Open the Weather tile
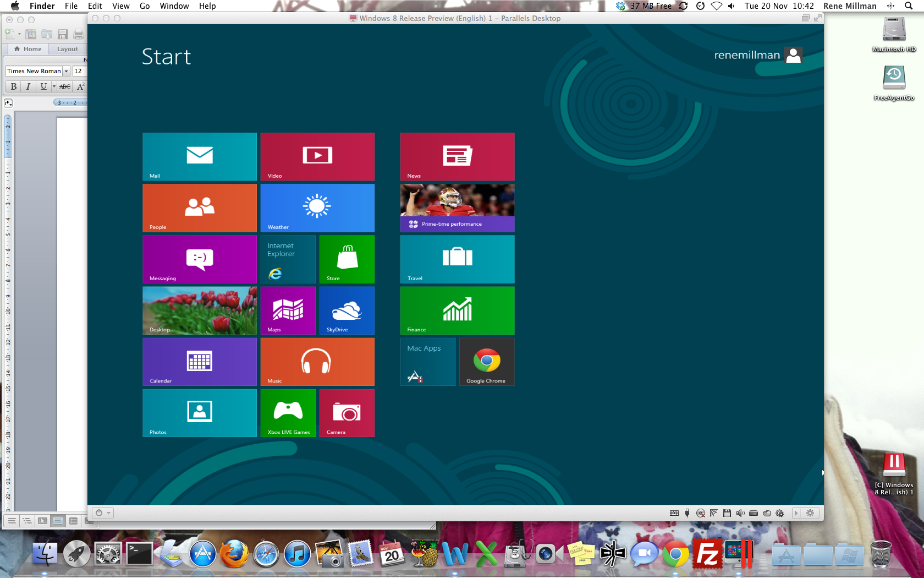This screenshot has width=924, height=578. pyautogui.click(x=317, y=208)
